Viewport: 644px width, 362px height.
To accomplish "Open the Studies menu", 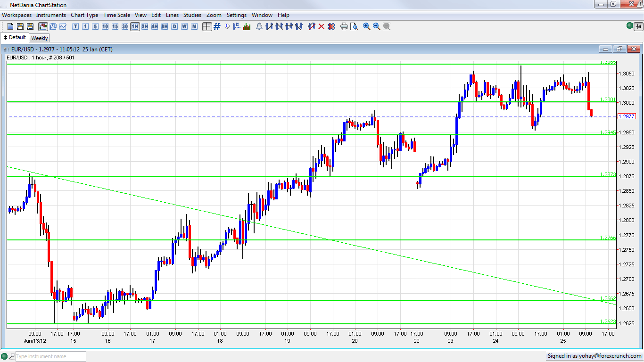I will click(x=192, y=15).
